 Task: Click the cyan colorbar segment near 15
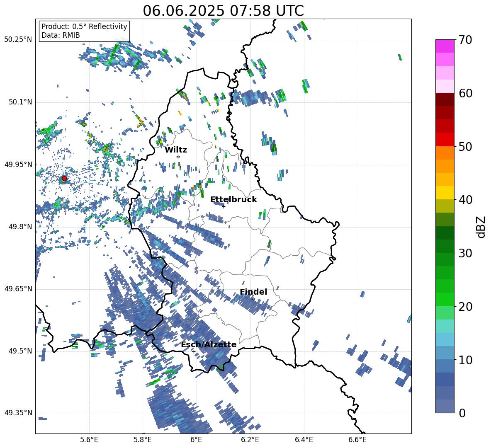445,326
